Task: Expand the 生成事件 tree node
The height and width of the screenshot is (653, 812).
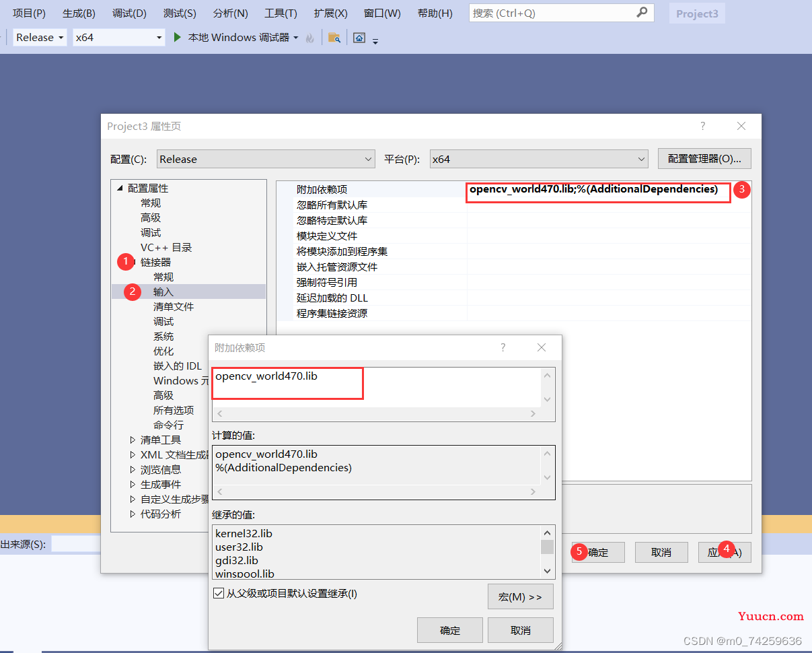Action: [x=133, y=485]
